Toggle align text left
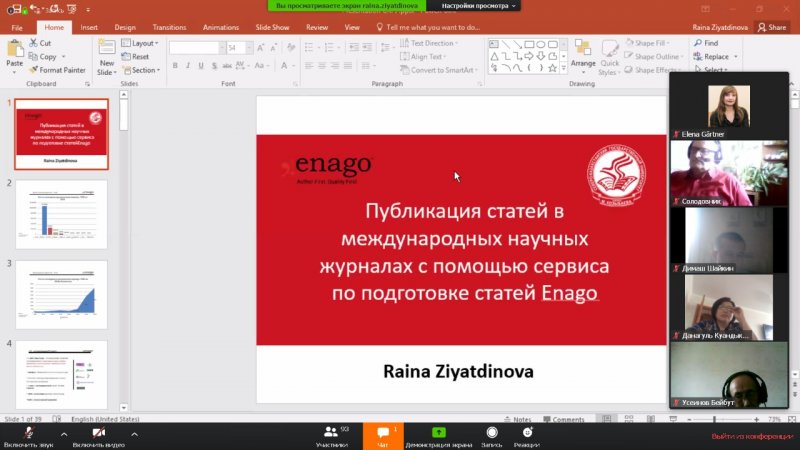Viewport: 800px width, 450px height. (x=309, y=65)
